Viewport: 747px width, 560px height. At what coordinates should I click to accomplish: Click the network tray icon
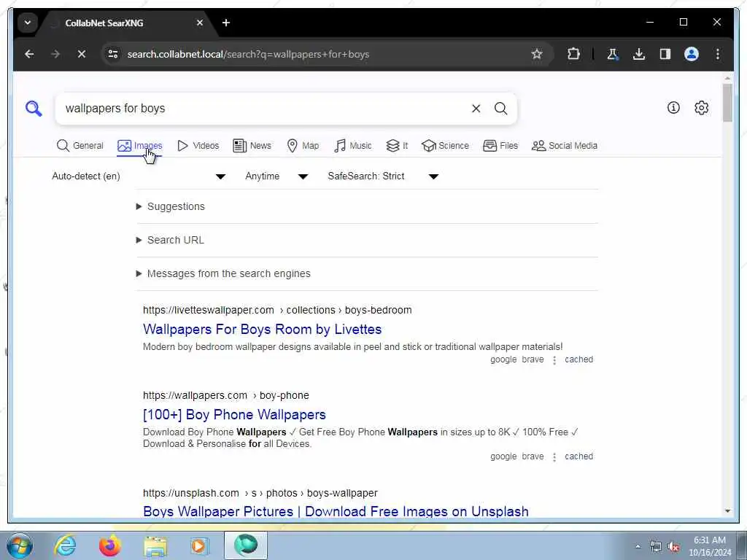point(656,546)
